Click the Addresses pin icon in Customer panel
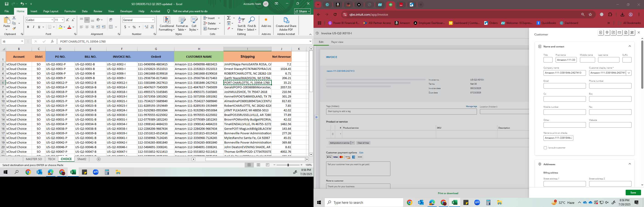This screenshot has width=644, height=207. coord(607,33)
